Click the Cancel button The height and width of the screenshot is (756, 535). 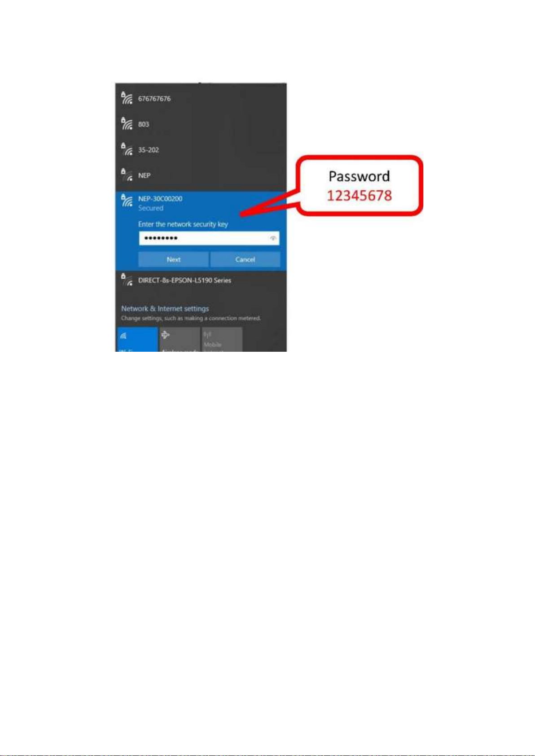tap(245, 259)
